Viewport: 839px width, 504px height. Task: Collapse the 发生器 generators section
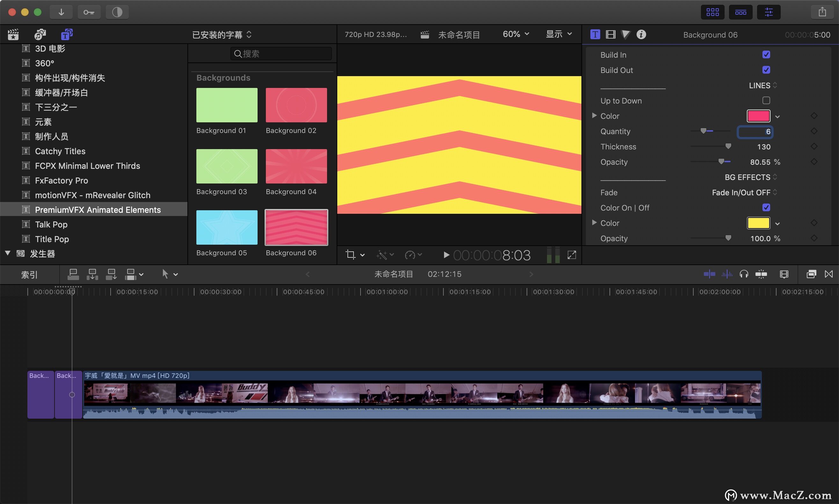(8, 253)
